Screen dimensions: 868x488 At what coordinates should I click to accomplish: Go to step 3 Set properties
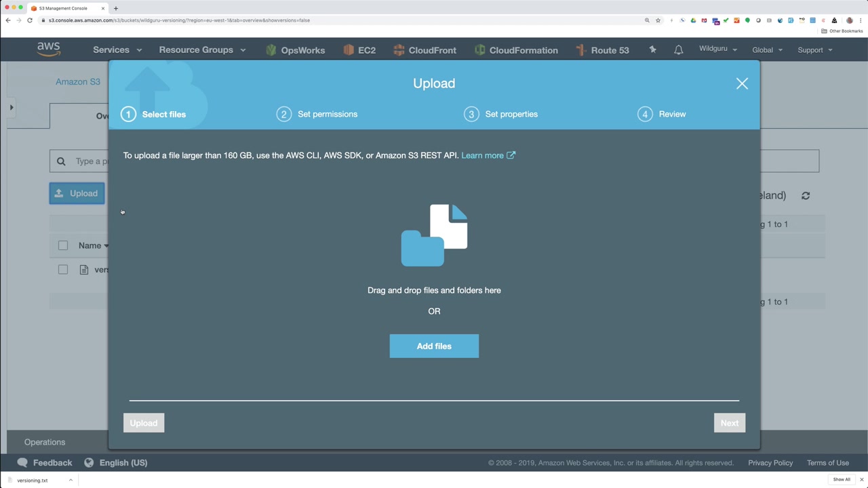point(500,114)
